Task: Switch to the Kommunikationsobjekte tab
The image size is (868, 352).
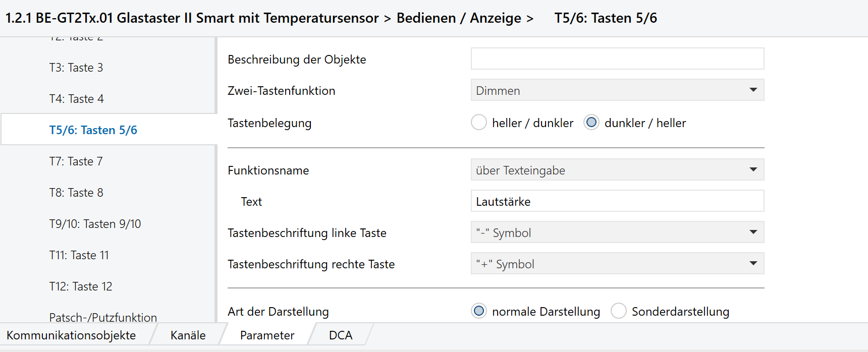Action: tap(71, 335)
